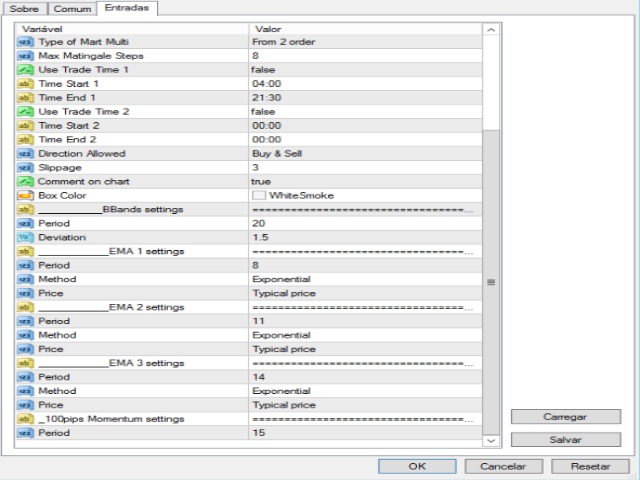The width and height of the screenshot is (640, 480).
Task: Click the boolean icon next to Use Trade Time 1
Action: click(25, 70)
